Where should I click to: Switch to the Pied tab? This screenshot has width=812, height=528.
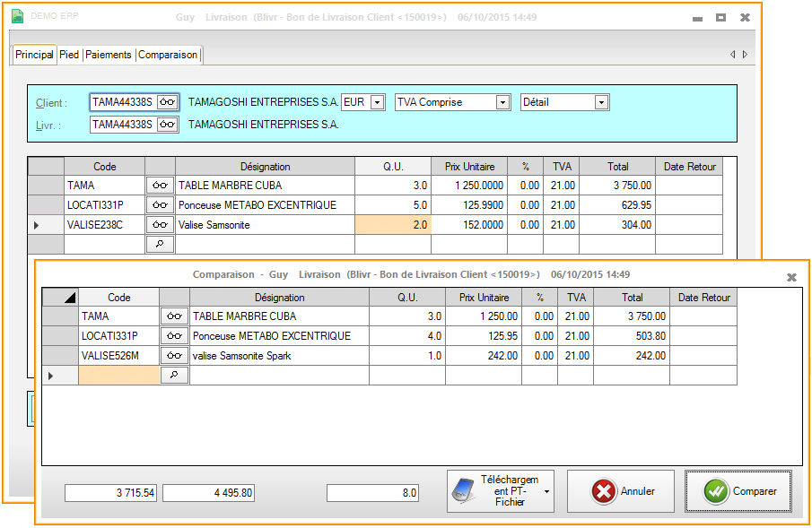[69, 55]
